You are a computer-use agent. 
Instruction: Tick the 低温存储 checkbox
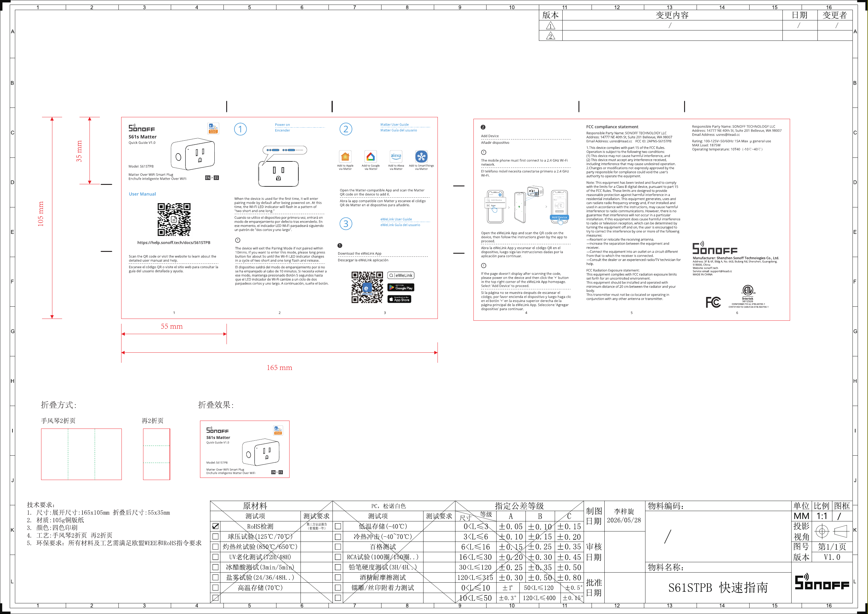[338, 526]
